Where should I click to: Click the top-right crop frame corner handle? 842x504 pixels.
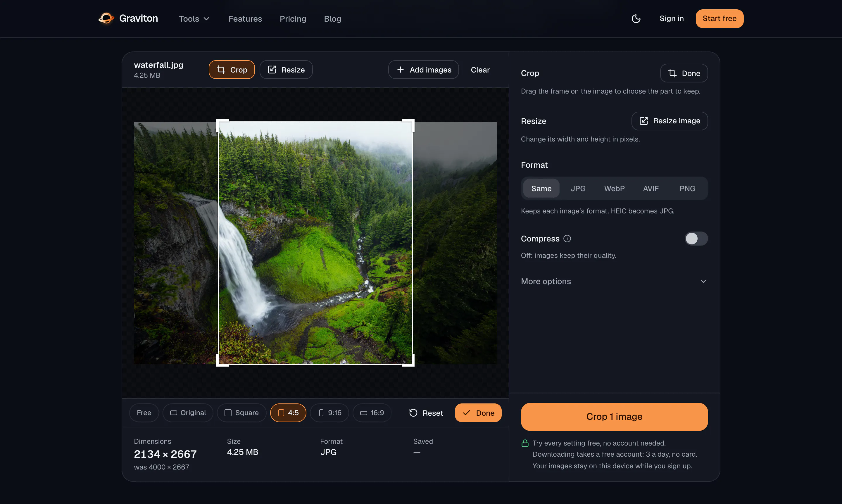(408, 125)
